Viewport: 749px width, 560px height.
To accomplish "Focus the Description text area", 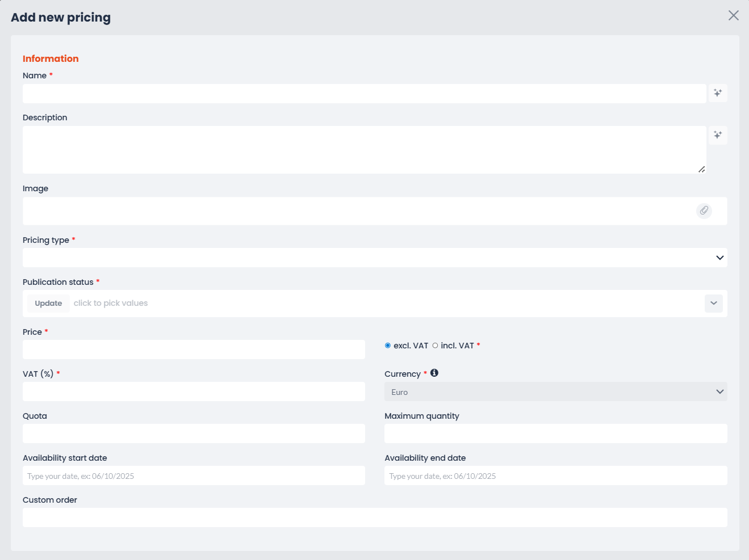I will tap(364, 150).
